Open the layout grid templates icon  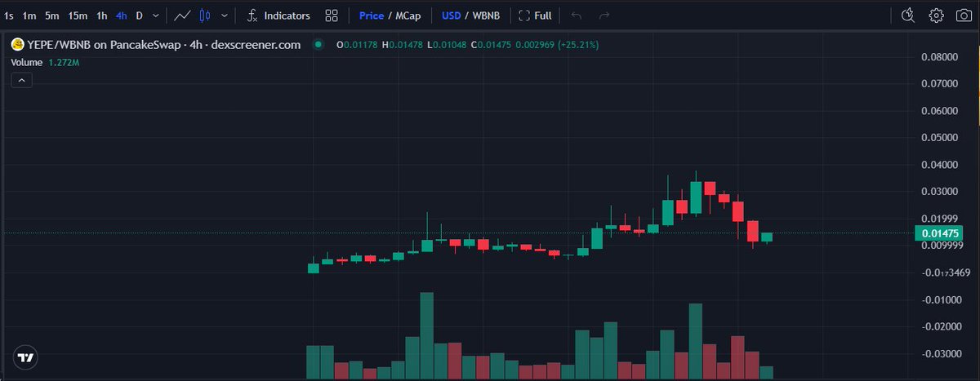pyautogui.click(x=332, y=16)
